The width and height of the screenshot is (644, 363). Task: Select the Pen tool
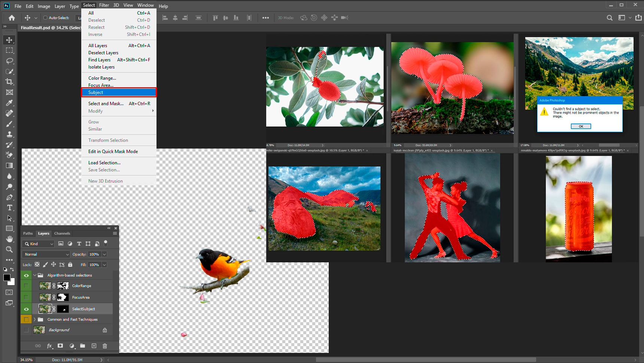click(10, 197)
